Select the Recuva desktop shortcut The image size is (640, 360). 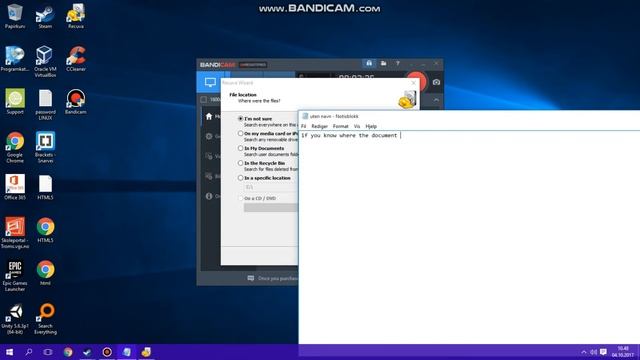click(x=76, y=16)
